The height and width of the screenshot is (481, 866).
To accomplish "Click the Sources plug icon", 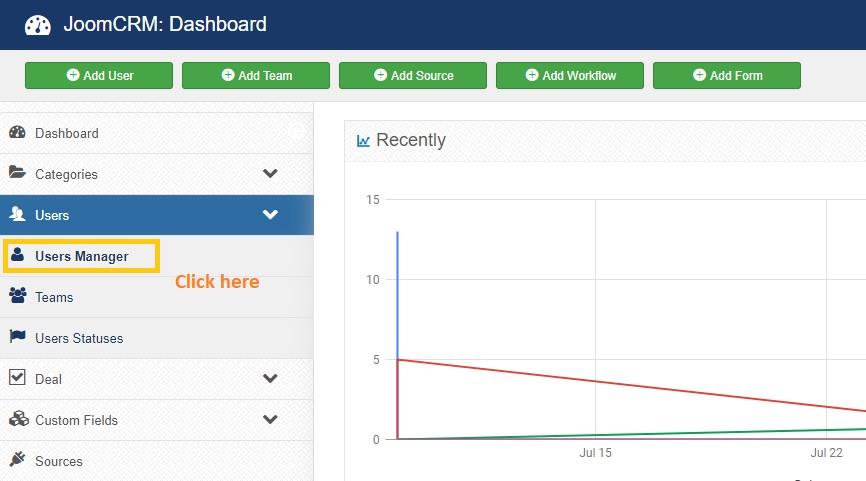I will [x=17, y=459].
